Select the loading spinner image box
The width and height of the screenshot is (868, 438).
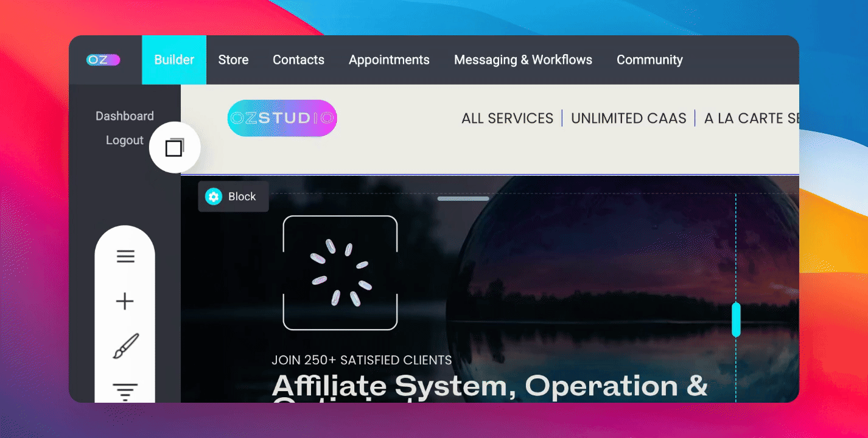[x=340, y=273]
